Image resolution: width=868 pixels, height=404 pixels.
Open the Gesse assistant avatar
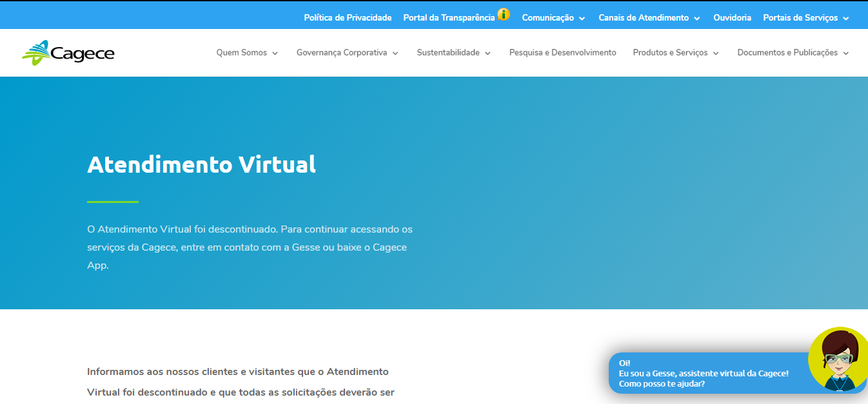coord(838,360)
